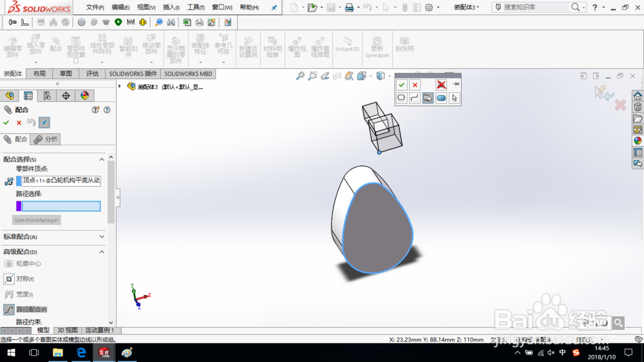Image resolution: width=644 pixels, height=362 pixels.
Task: Choose Select Open Loop tool
Action: 414,98
